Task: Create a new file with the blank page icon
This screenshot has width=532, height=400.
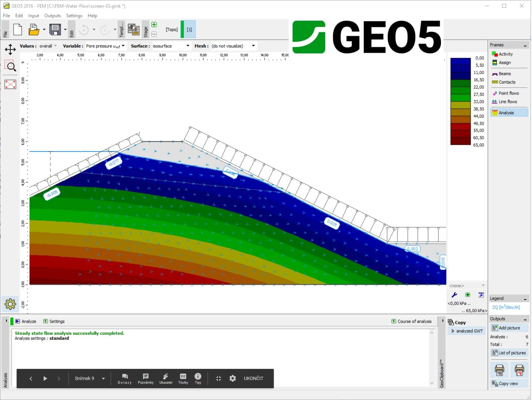Action: 18,30
